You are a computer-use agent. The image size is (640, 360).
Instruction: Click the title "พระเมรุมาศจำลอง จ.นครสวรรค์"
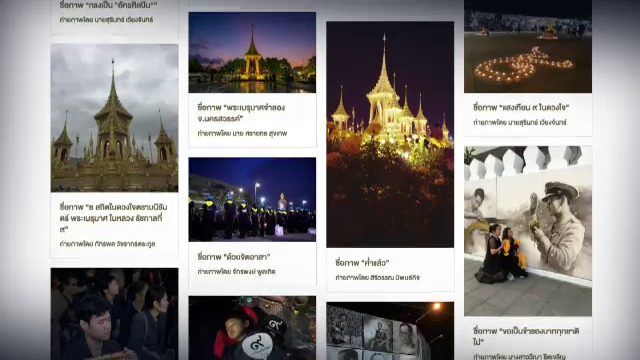click(241, 113)
